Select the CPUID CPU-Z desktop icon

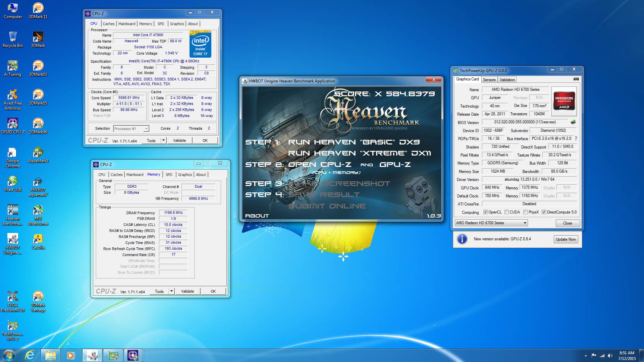tap(13, 126)
